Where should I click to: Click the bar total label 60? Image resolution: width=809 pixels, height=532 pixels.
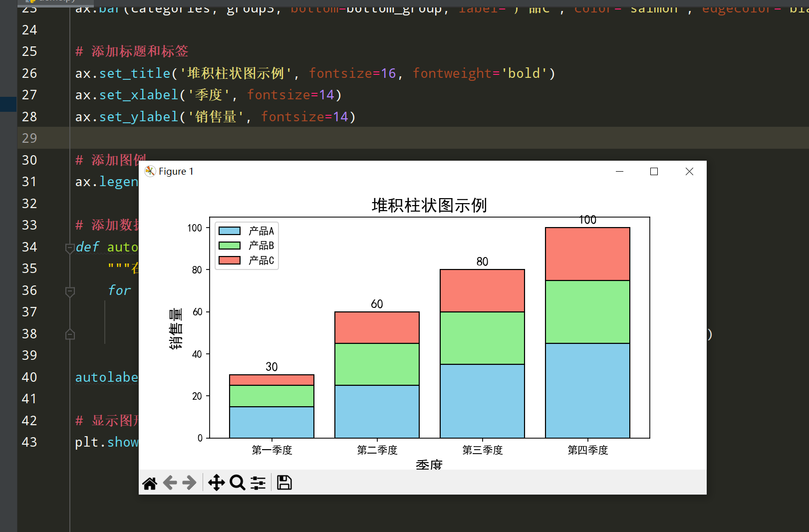tap(377, 304)
